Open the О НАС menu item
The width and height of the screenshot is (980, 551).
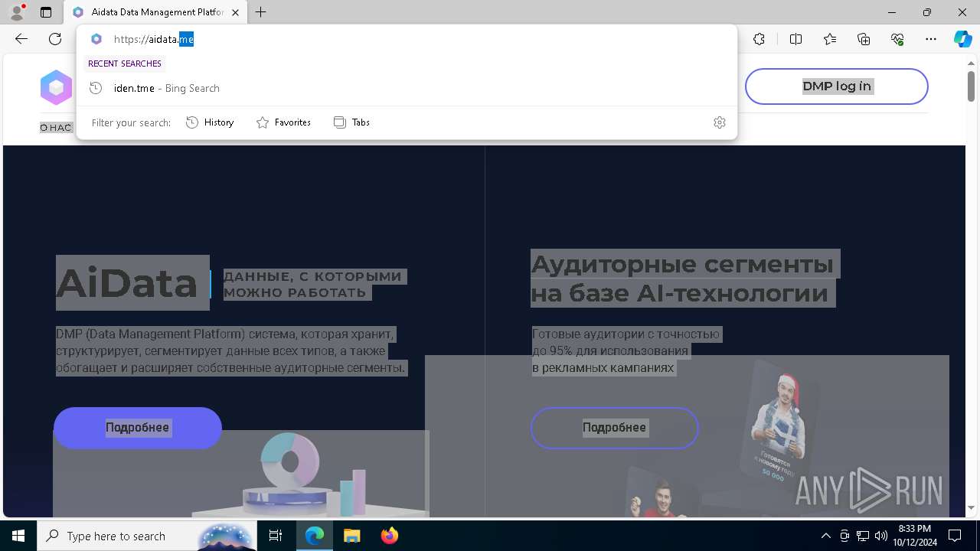[x=56, y=128]
